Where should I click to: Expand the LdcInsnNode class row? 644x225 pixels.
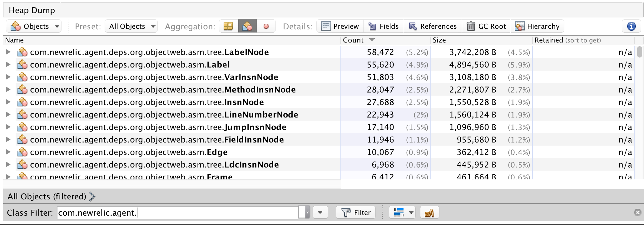coord(8,165)
